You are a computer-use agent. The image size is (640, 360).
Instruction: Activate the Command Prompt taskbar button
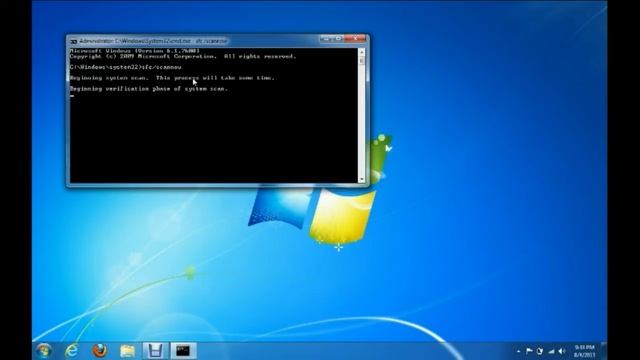coord(183,351)
